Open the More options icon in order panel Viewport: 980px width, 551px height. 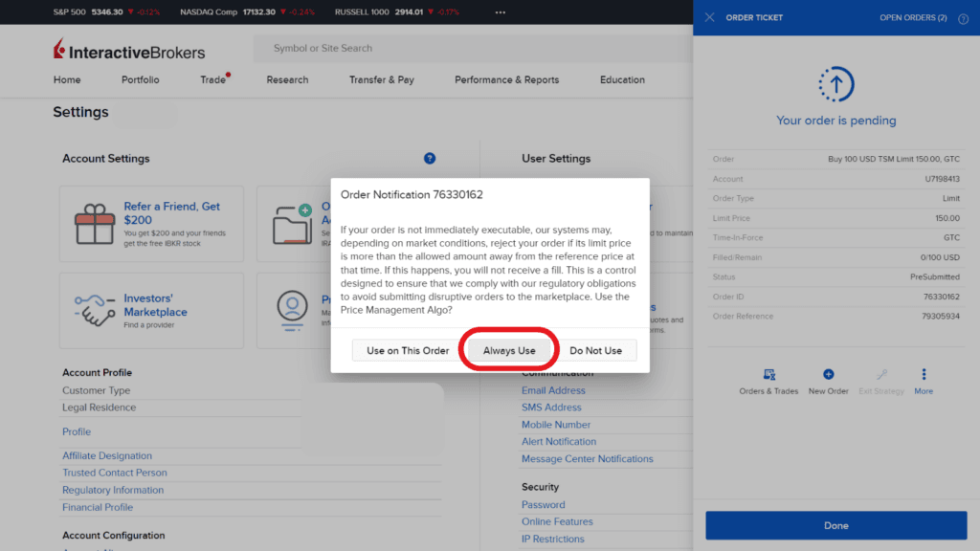923,375
